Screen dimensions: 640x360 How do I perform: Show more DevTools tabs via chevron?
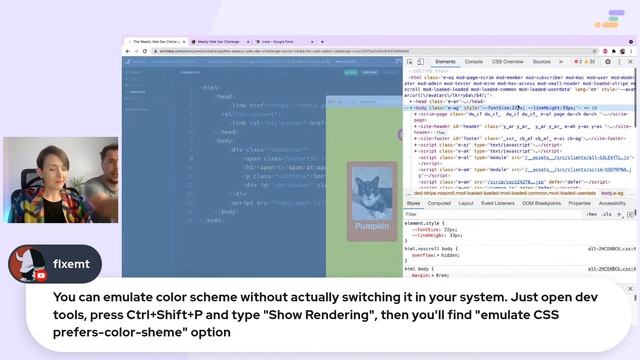click(561, 62)
